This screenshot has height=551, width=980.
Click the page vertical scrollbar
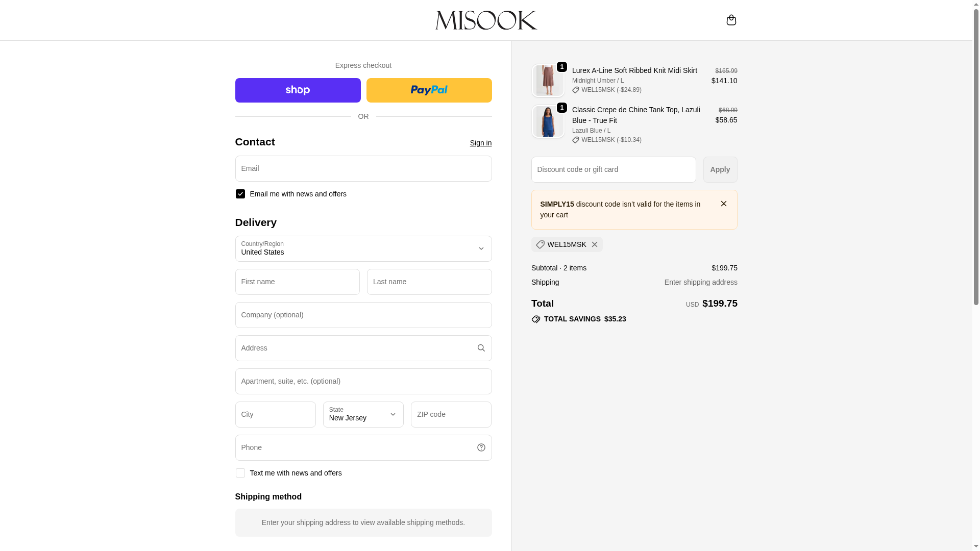coord(976,153)
